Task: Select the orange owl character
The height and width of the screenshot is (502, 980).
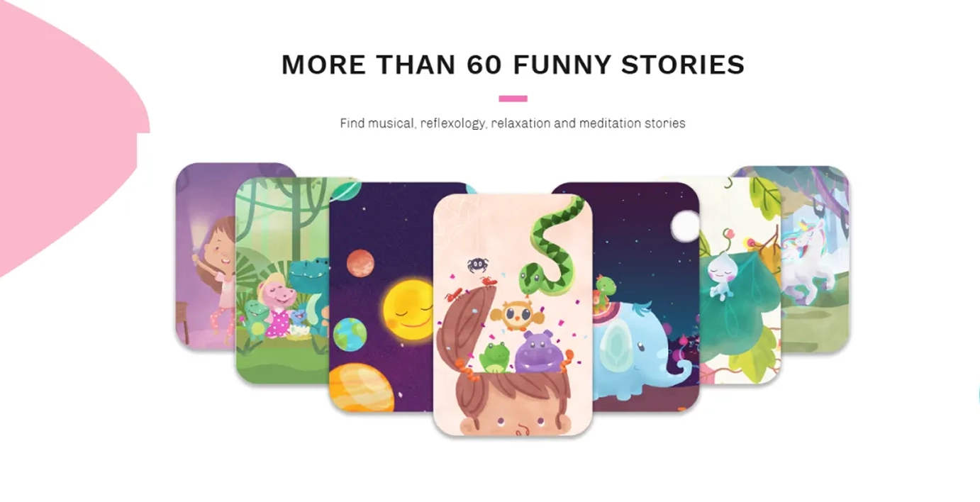Action: click(516, 316)
